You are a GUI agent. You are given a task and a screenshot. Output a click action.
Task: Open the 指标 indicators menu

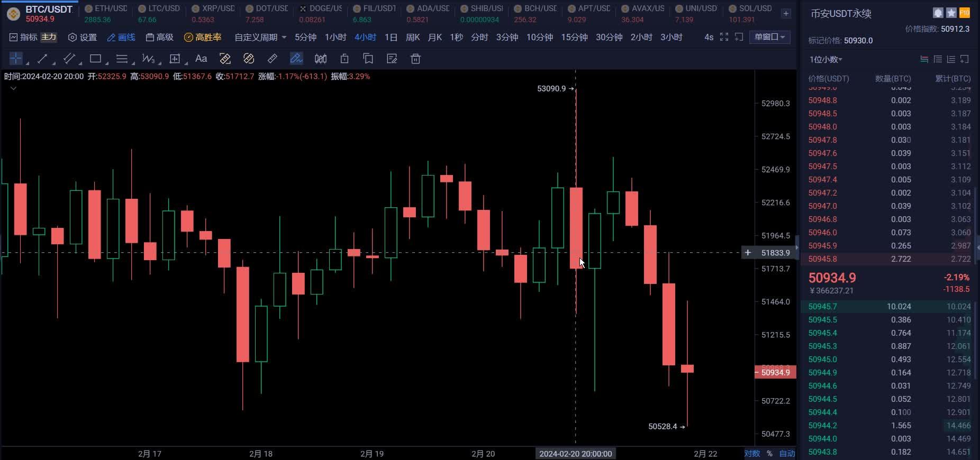coord(23,37)
